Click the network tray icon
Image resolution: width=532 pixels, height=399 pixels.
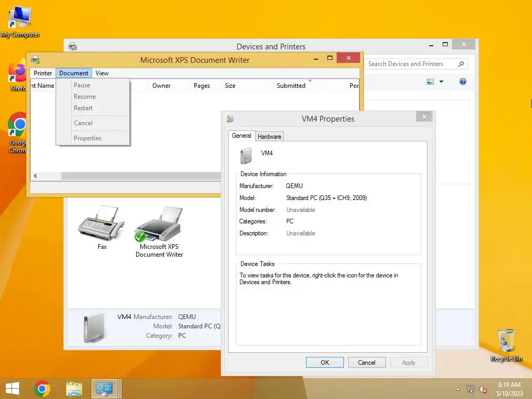tap(471, 389)
